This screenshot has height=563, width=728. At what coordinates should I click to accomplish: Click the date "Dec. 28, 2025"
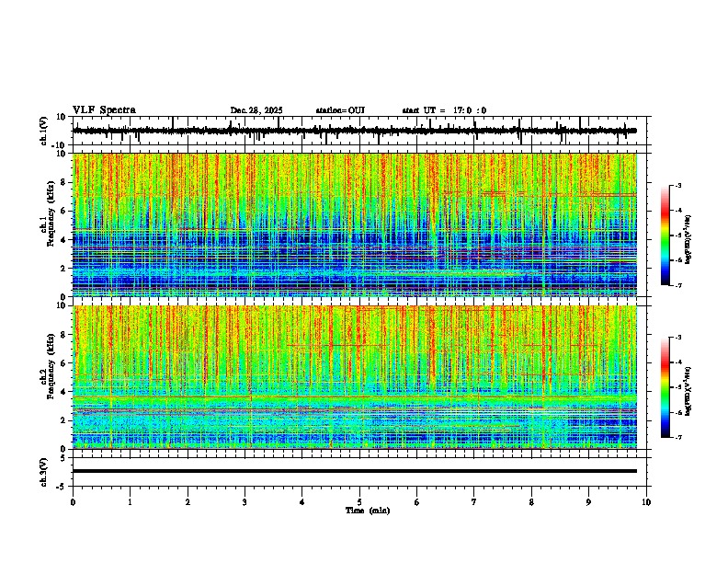tap(256, 110)
